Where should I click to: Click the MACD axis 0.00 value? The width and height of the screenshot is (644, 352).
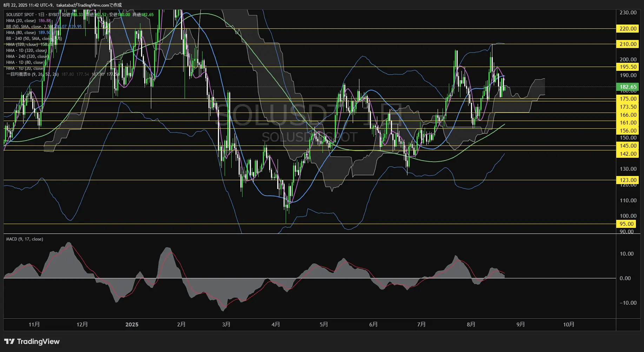625,278
